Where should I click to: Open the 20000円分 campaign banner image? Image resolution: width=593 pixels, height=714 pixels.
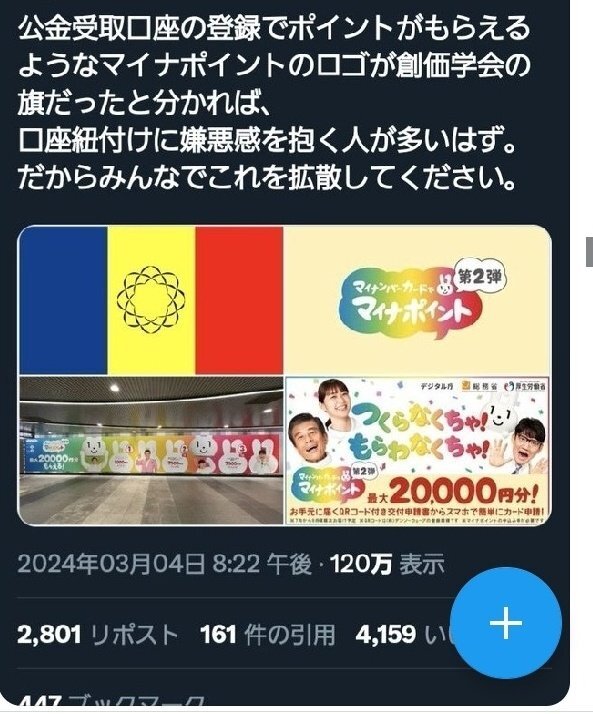coord(418,450)
